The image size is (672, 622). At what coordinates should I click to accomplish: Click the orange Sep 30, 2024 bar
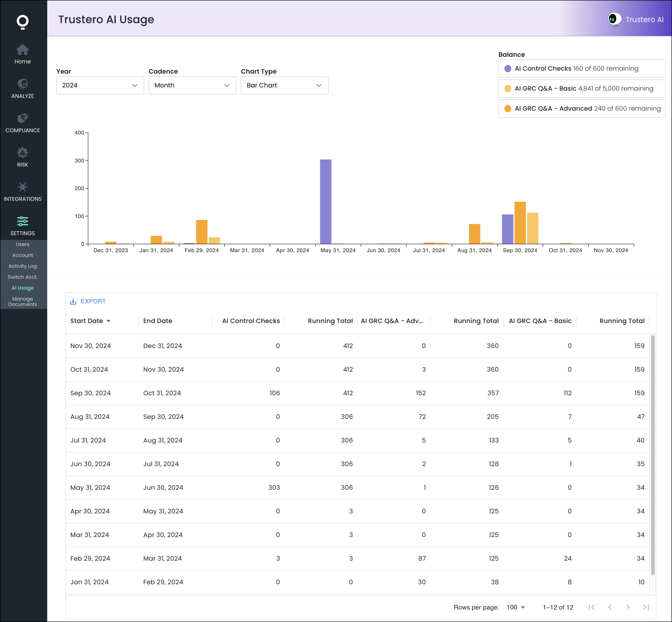(520, 223)
